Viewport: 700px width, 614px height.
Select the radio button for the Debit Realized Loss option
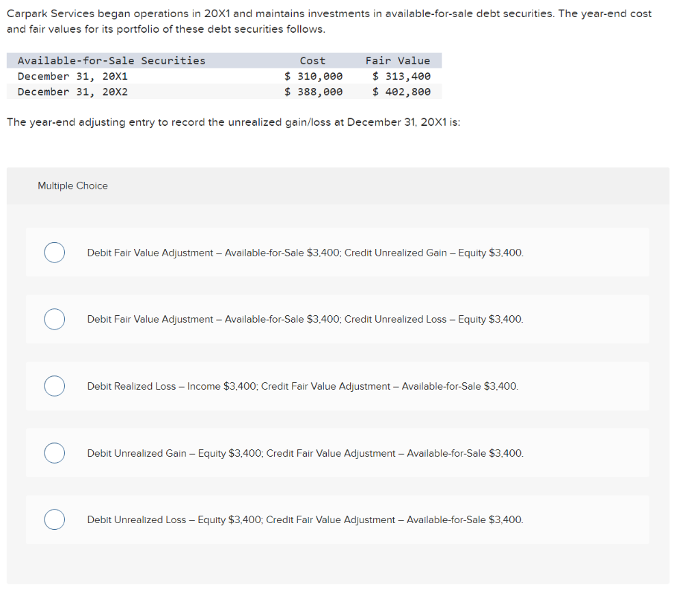[54, 386]
